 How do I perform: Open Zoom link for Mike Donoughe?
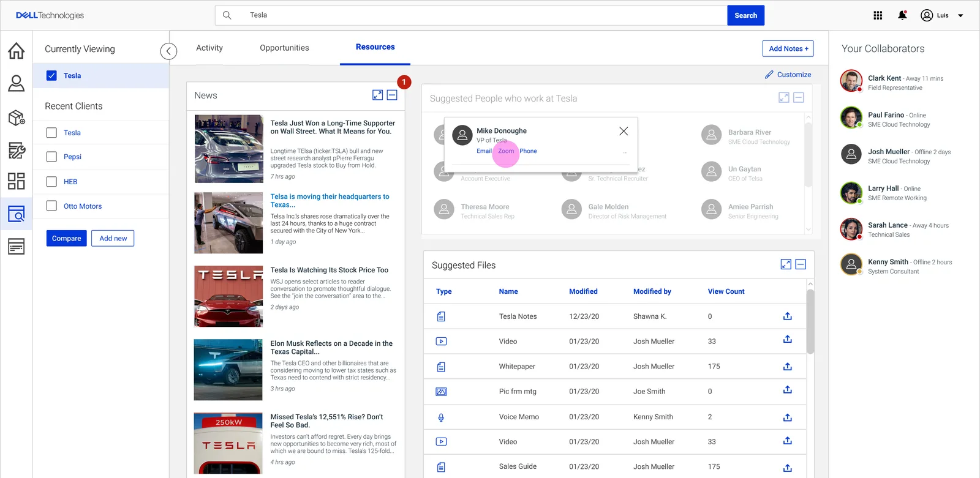click(506, 151)
